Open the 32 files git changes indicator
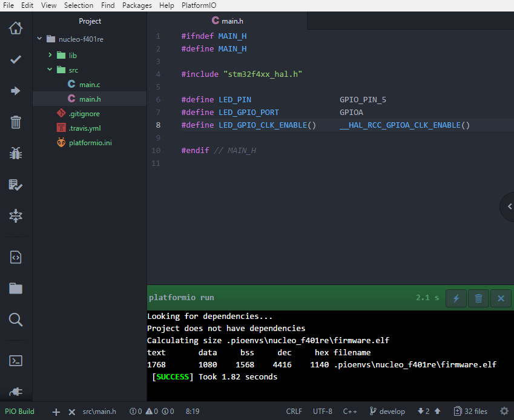Image resolution: width=514 pixels, height=420 pixels. click(470, 411)
